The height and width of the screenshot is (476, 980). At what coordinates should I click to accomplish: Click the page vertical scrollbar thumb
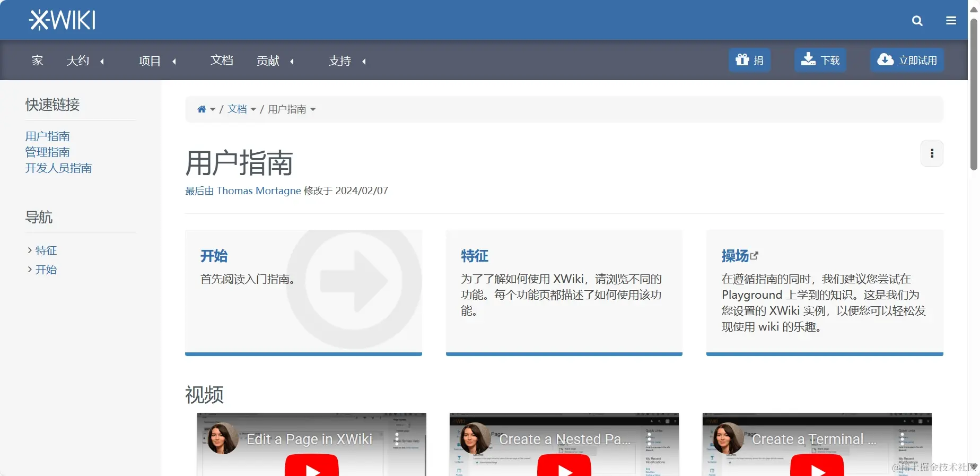coord(974,94)
